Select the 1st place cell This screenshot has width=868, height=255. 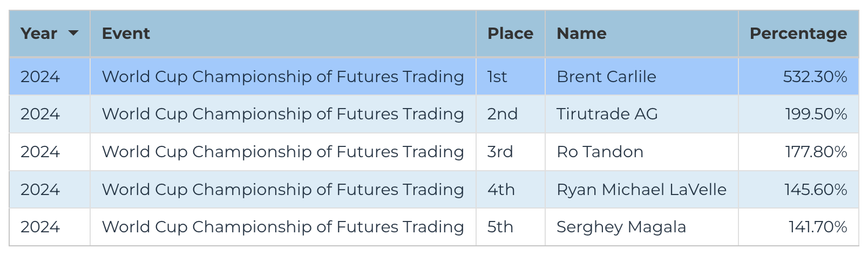click(511, 77)
